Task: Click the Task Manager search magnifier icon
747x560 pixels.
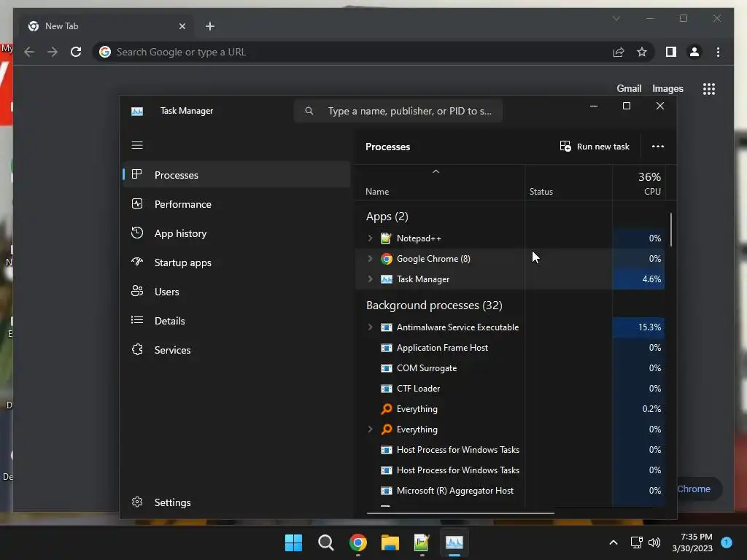Action: [x=309, y=111]
